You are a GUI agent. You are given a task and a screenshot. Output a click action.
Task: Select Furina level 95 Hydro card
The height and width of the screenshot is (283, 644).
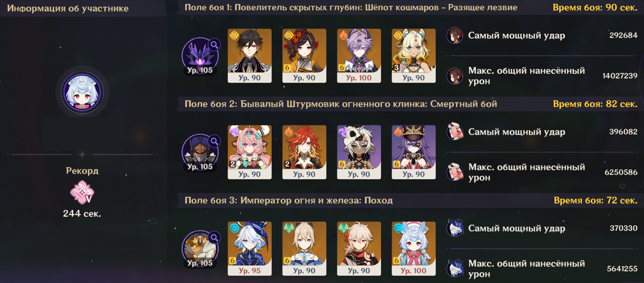[x=250, y=249]
